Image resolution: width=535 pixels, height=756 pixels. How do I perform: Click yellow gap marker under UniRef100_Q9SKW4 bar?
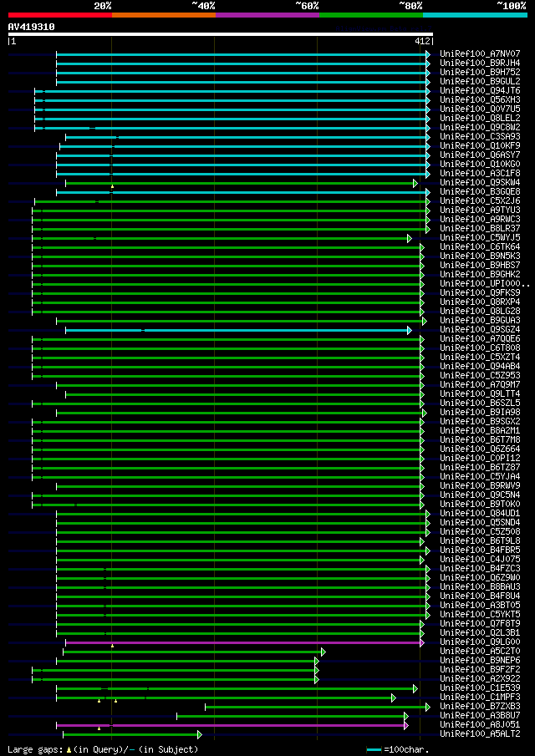tap(112, 186)
